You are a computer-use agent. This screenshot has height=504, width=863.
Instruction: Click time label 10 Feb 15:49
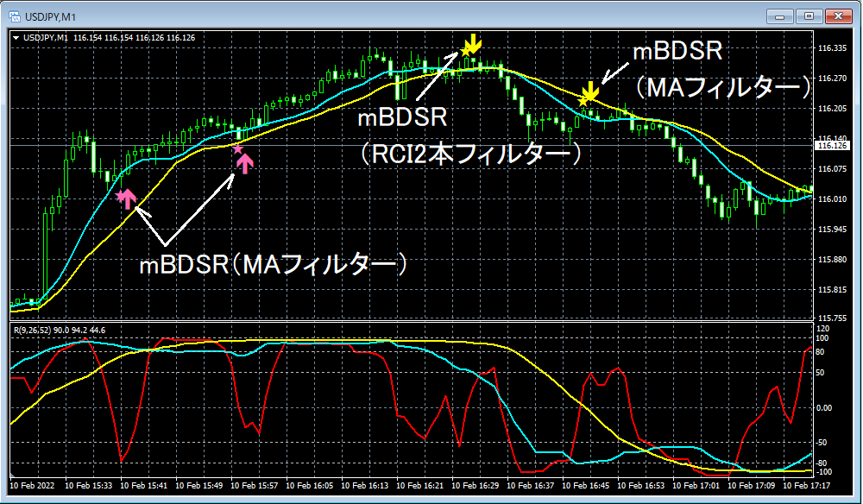click(199, 486)
